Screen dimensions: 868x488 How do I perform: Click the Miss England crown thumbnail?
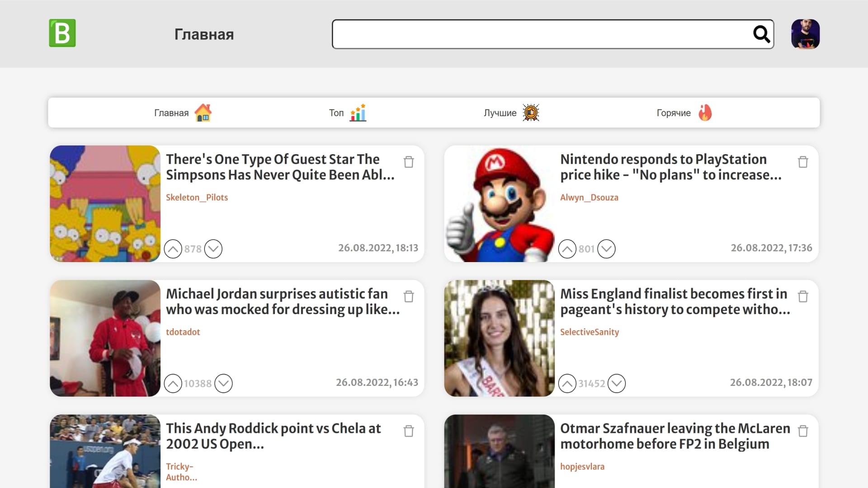(x=499, y=338)
